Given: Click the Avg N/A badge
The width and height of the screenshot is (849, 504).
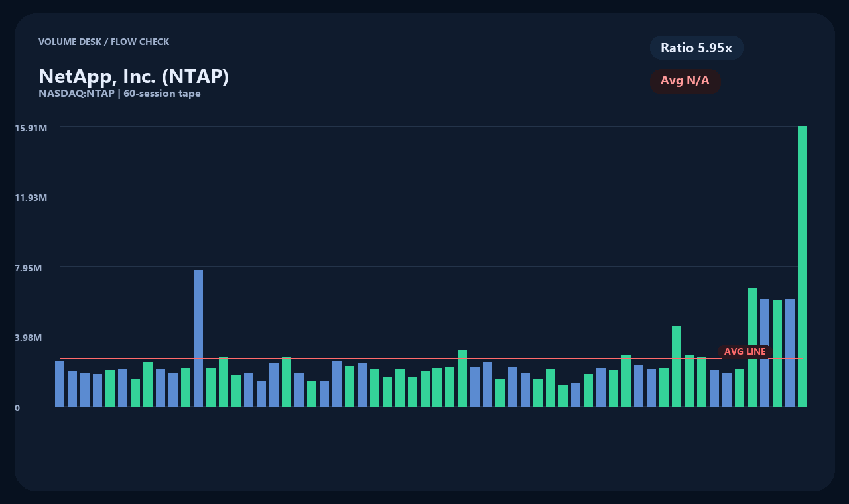Looking at the screenshot, I should (685, 81).
